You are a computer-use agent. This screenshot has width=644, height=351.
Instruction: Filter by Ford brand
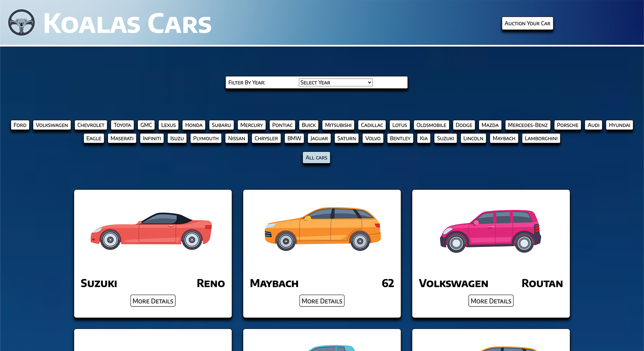click(x=20, y=125)
